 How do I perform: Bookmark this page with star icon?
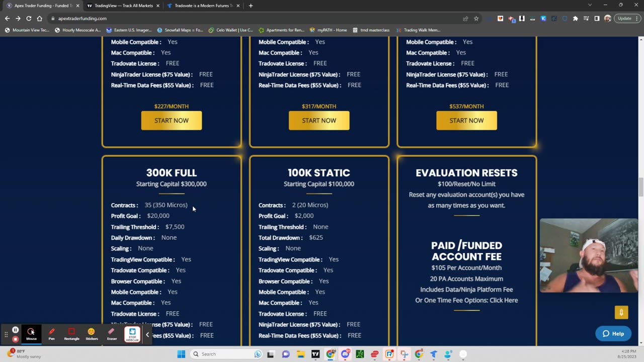click(x=476, y=19)
